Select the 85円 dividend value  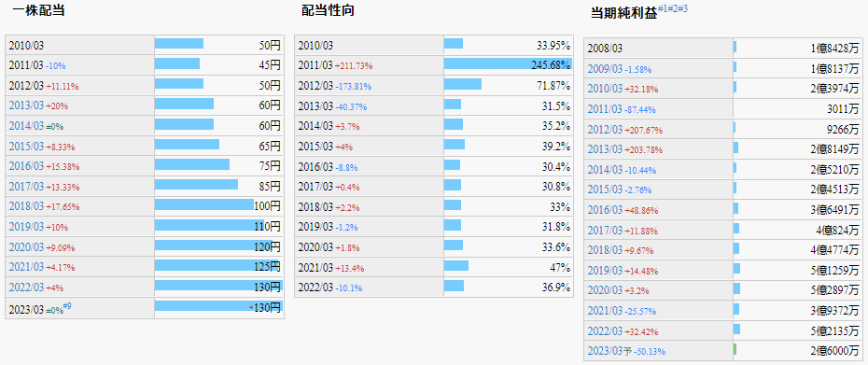click(x=270, y=186)
